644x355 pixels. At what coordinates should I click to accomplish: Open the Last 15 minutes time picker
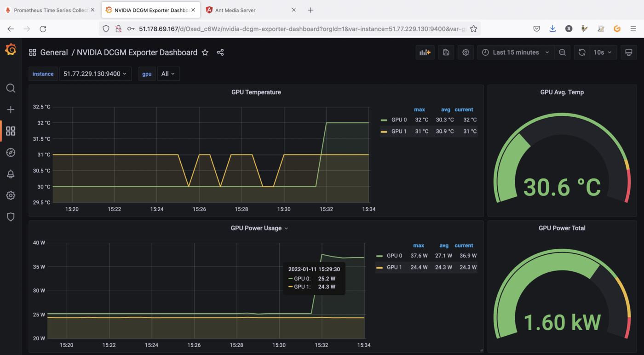(x=515, y=52)
